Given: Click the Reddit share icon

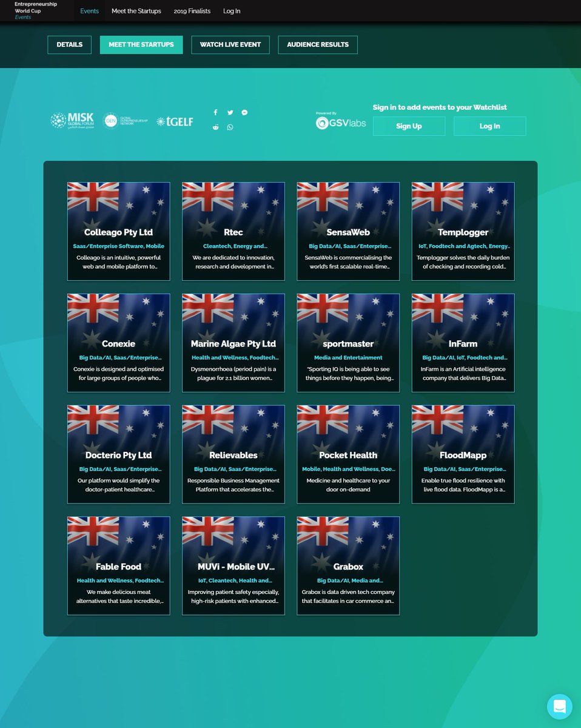Looking at the screenshot, I should pos(216,127).
